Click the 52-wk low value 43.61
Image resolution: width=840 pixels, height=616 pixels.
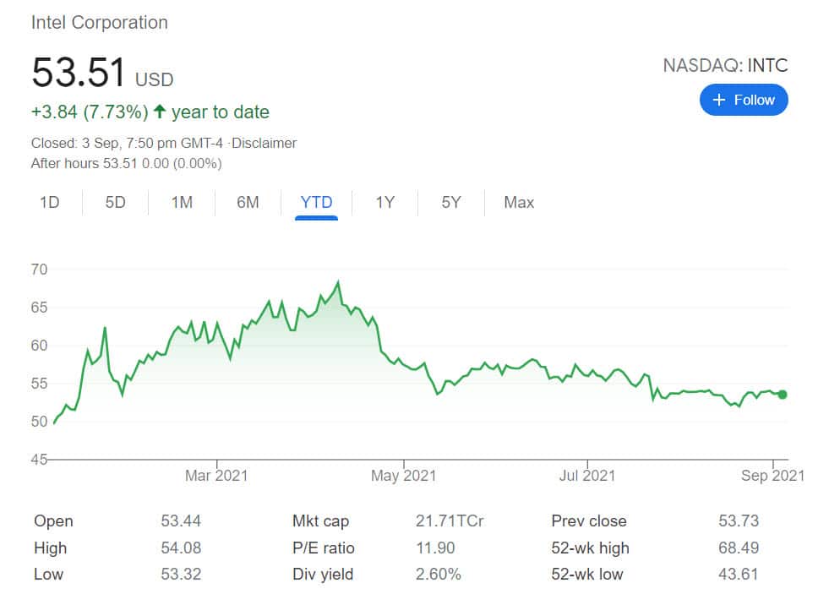(x=739, y=575)
